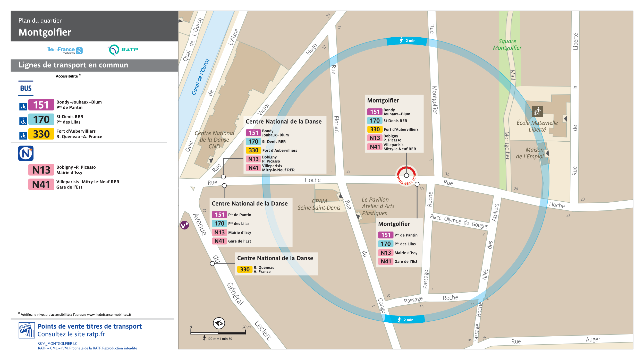Click the yellow 330 badge in R. Queneau box
644x360 pixels.
(x=244, y=269)
